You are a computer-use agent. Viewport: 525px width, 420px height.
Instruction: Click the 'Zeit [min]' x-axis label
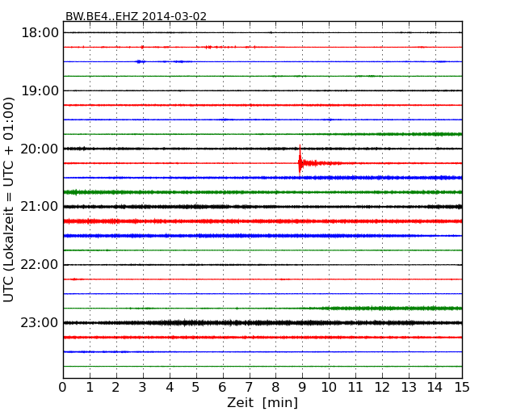coord(262,403)
